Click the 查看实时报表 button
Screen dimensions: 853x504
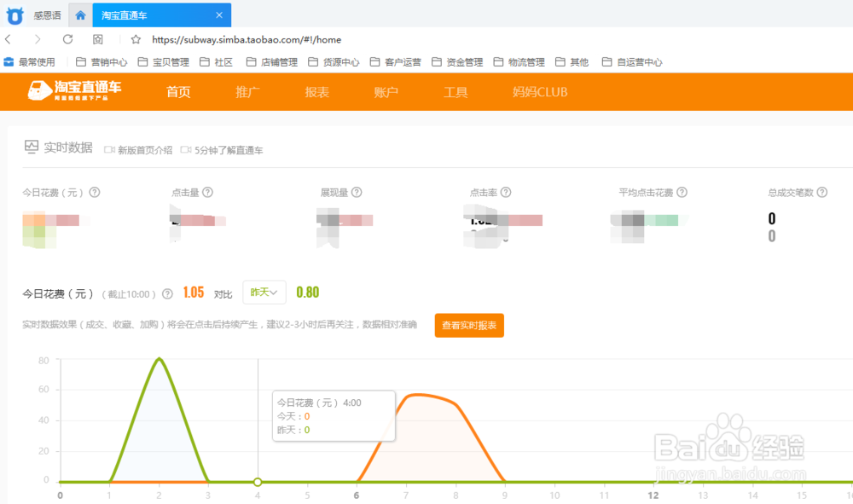pyautogui.click(x=469, y=325)
